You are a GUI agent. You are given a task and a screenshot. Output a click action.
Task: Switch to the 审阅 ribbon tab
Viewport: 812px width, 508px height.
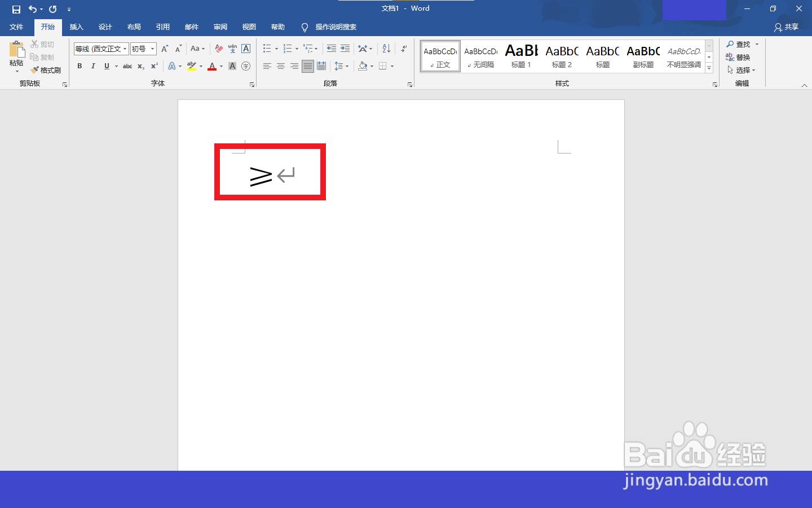tap(220, 27)
